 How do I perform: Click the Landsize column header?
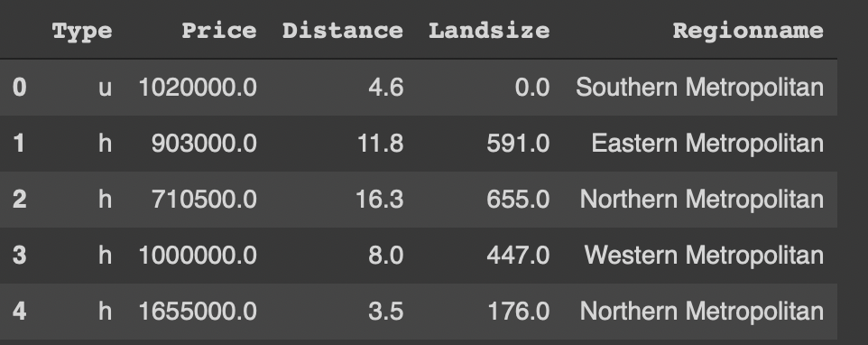[x=489, y=31]
